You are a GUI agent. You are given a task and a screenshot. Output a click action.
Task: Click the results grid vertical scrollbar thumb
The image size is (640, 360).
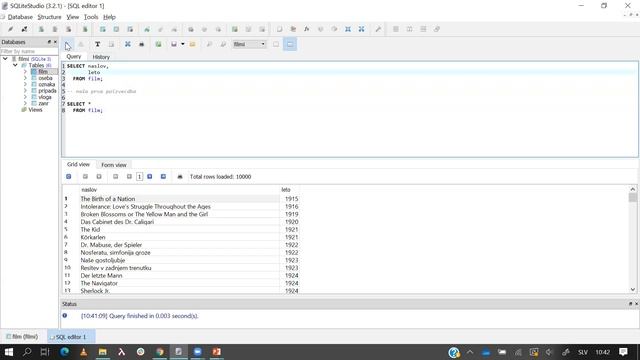tap(633, 198)
